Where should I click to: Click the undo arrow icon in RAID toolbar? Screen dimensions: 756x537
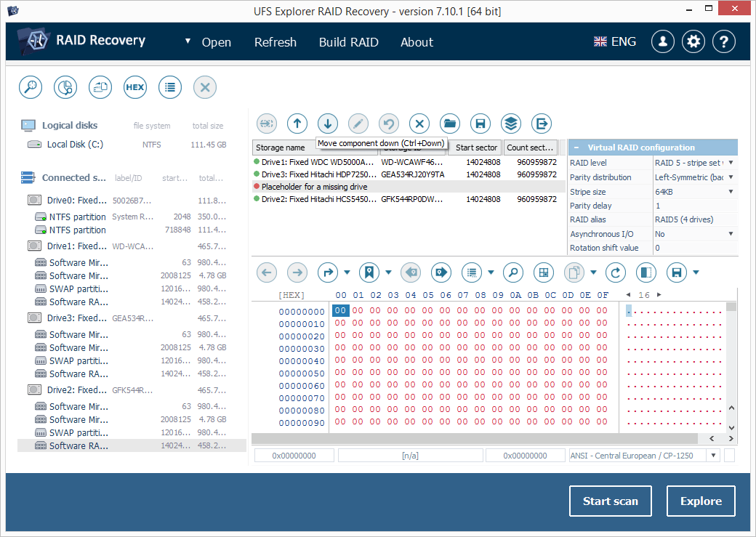point(389,124)
